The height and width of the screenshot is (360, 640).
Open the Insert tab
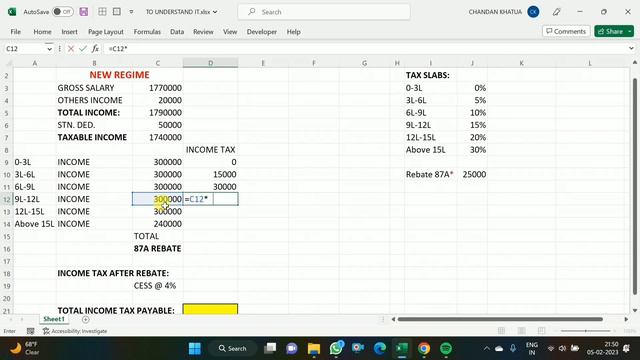point(69,31)
